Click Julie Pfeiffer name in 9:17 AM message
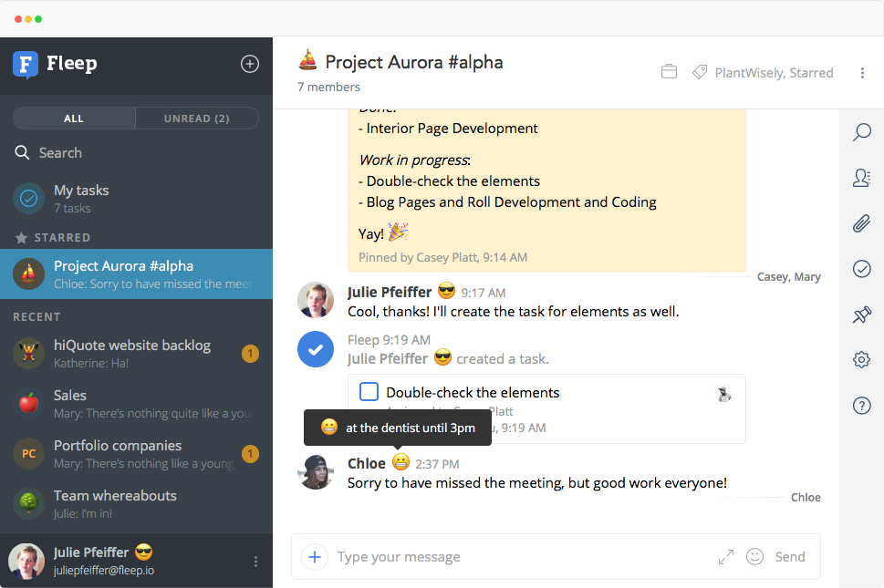Screen dimensions: 884x588 coord(390,292)
